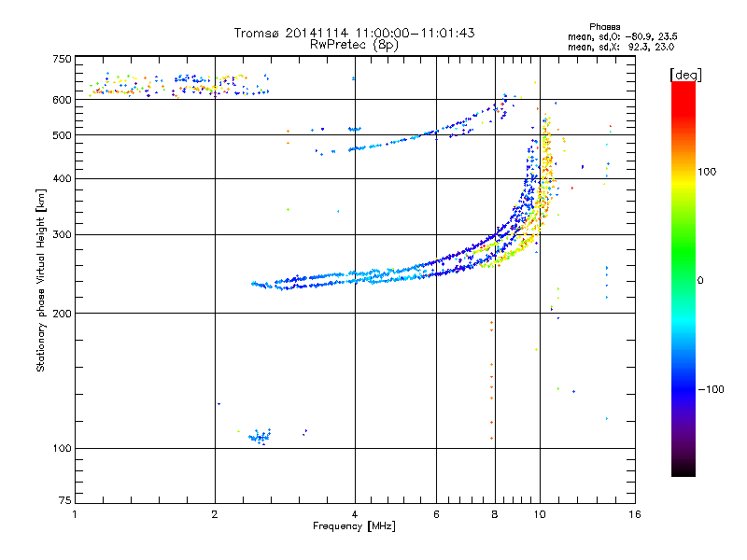This screenshot has height=560, width=747.
Task: Click the '0' colorbar tick label
Action: click(700, 281)
